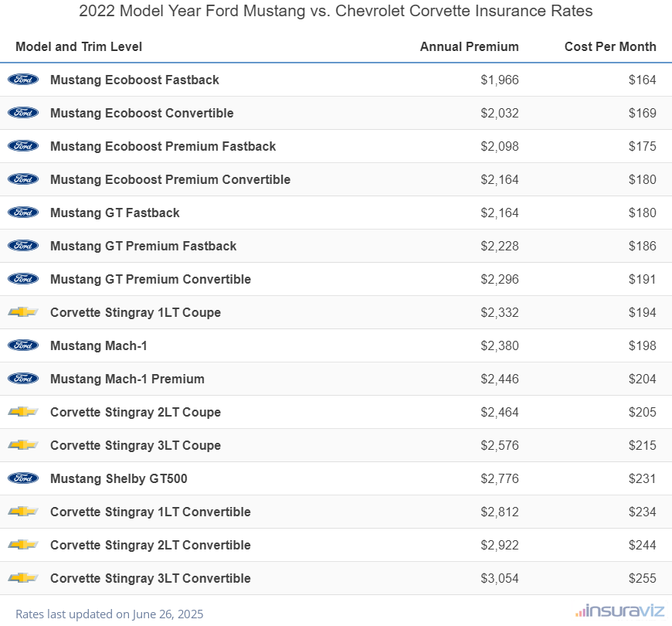Click the Annual Premium column header
This screenshot has width=672, height=626.
(x=470, y=46)
